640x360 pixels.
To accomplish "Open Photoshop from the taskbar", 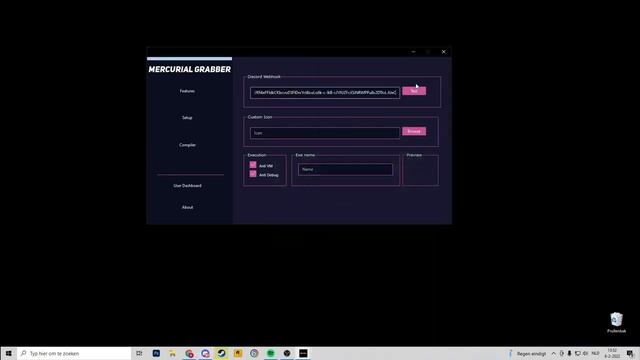I will (x=156, y=353).
